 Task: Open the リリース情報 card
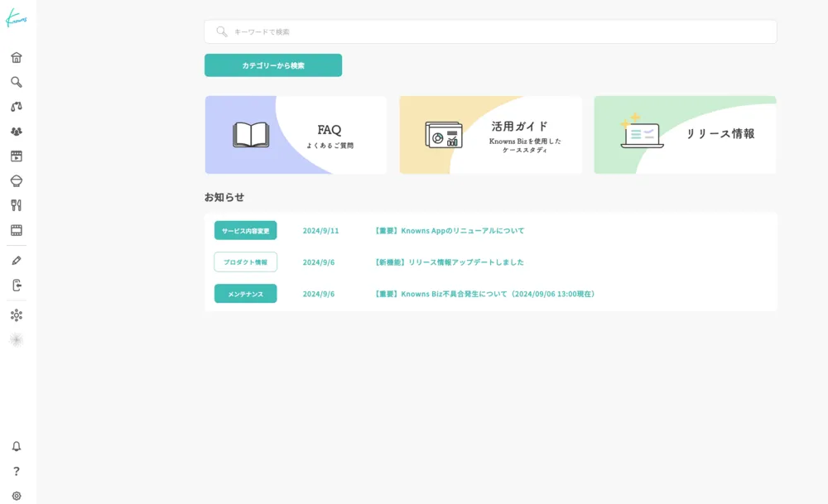[x=685, y=135]
